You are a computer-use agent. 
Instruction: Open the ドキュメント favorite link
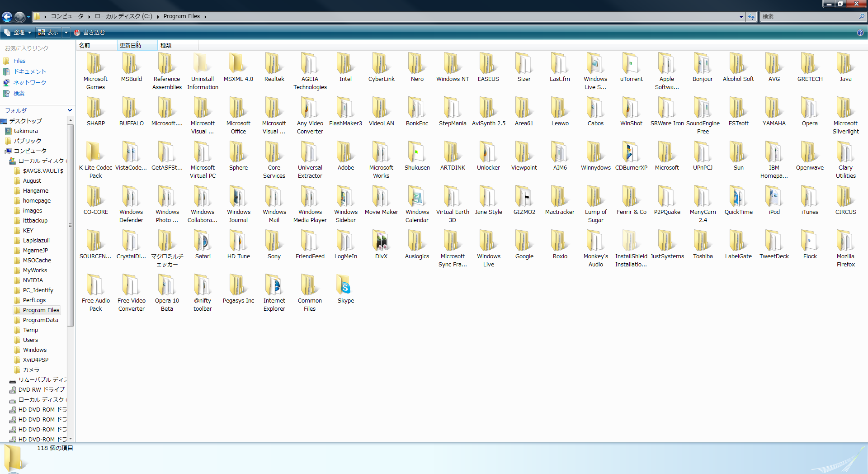point(30,72)
